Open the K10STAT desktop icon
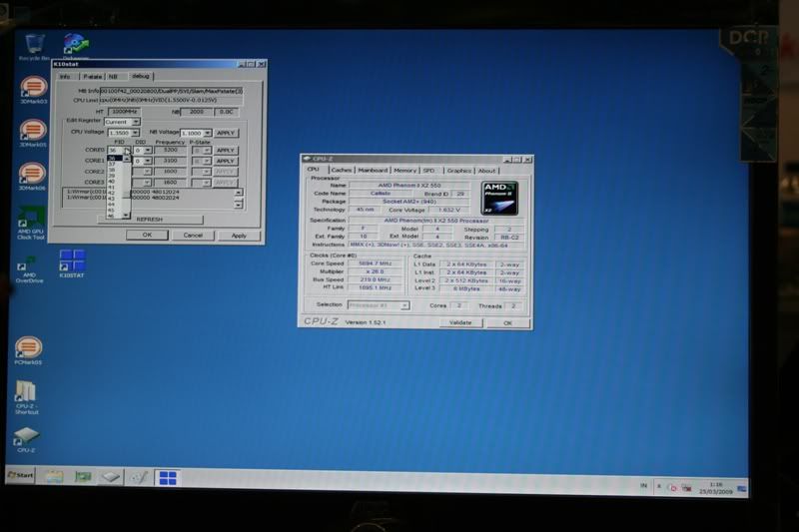Image resolution: width=799 pixels, height=532 pixels. pos(72,262)
